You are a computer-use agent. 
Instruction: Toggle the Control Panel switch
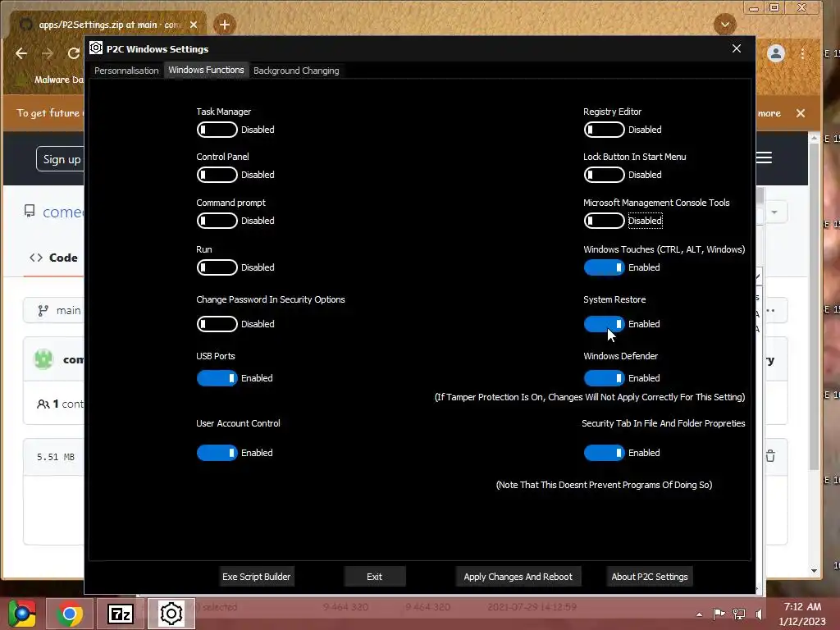pos(217,175)
